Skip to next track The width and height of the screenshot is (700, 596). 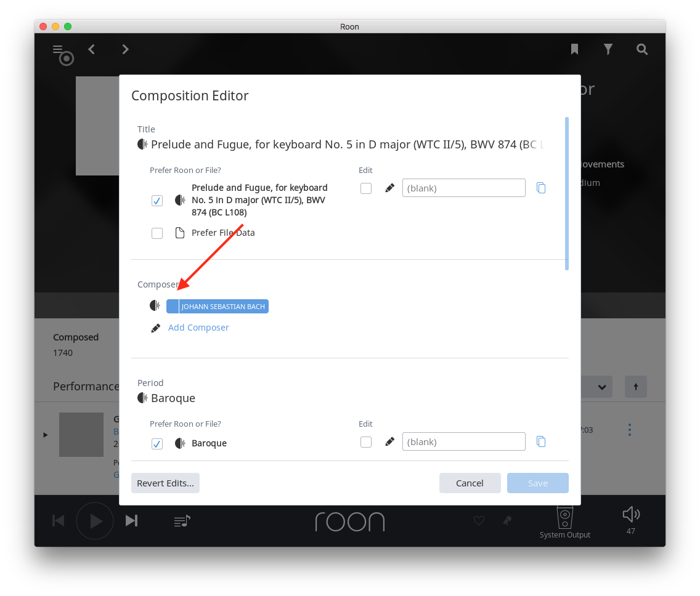[132, 521]
